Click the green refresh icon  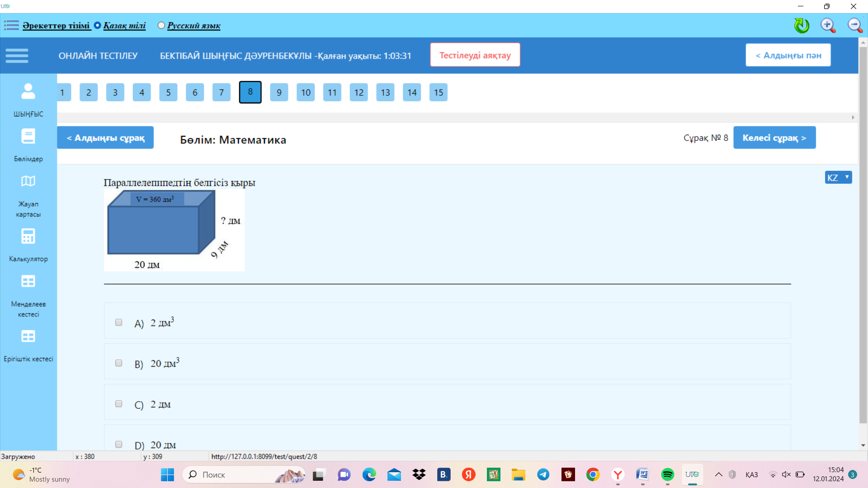[x=802, y=25]
